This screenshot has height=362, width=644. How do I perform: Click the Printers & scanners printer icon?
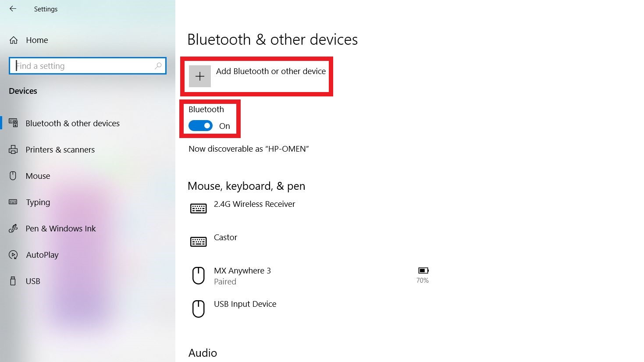[x=13, y=150]
